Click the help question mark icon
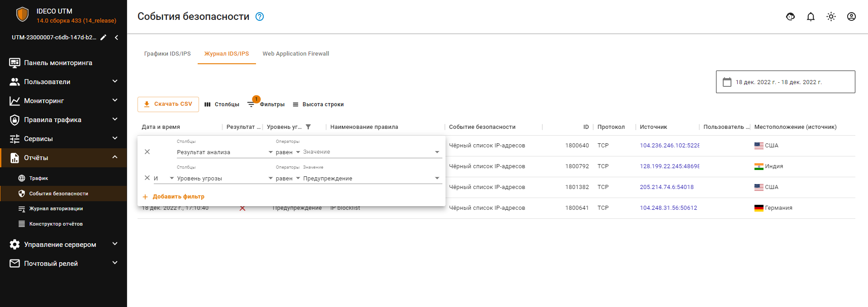 260,17
